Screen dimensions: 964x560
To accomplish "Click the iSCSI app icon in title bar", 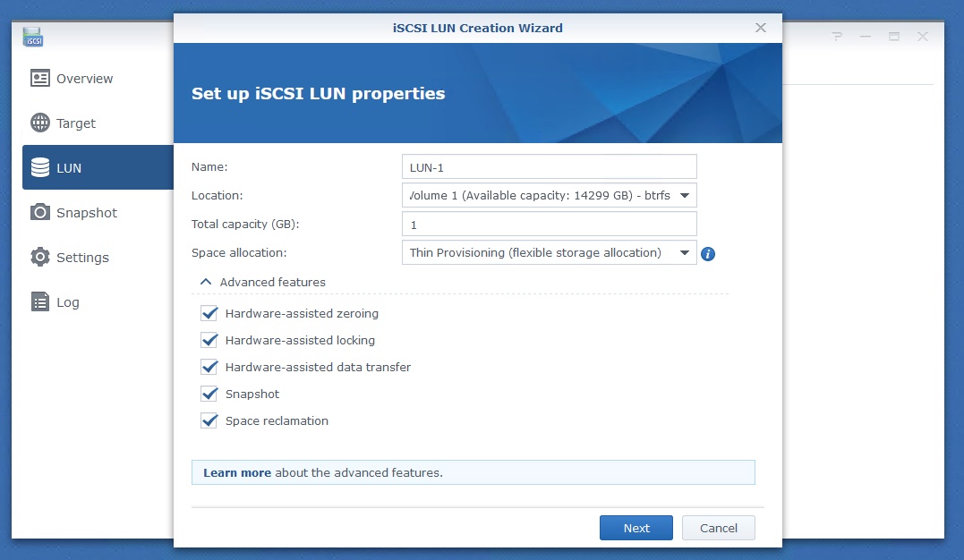I will tap(33, 38).
